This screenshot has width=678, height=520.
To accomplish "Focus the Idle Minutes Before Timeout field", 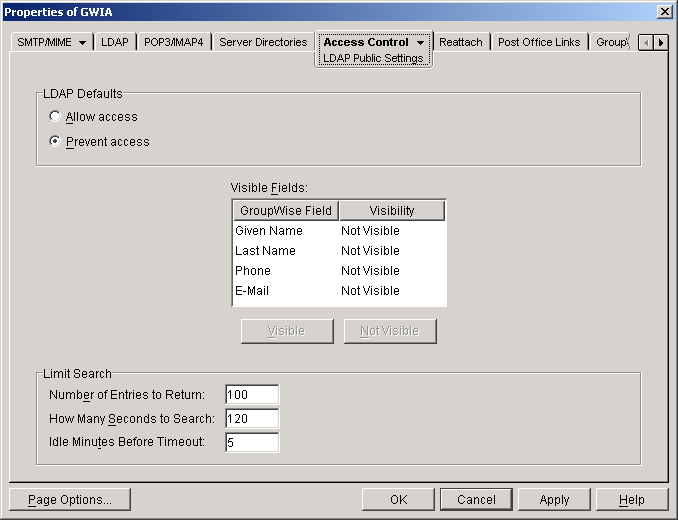I will click(252, 442).
